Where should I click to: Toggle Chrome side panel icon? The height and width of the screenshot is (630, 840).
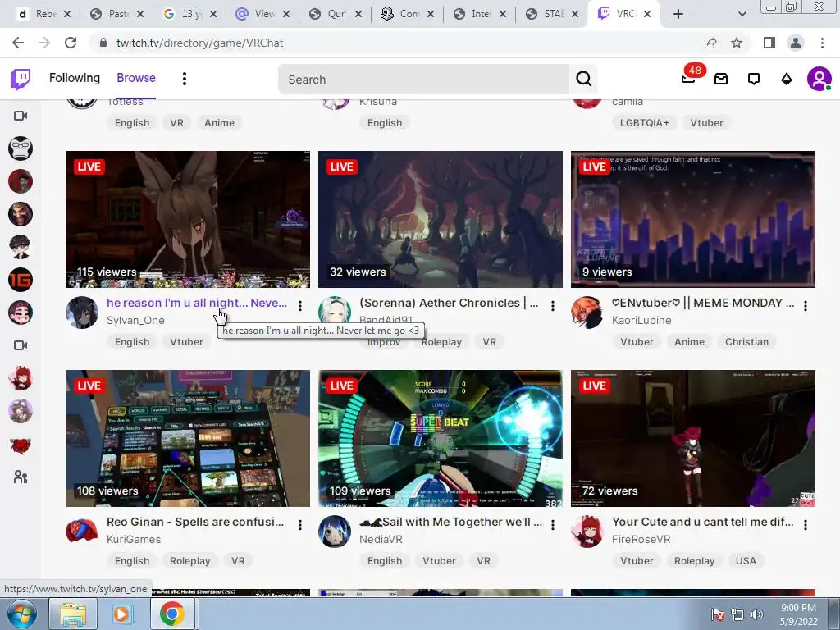pyautogui.click(x=769, y=43)
